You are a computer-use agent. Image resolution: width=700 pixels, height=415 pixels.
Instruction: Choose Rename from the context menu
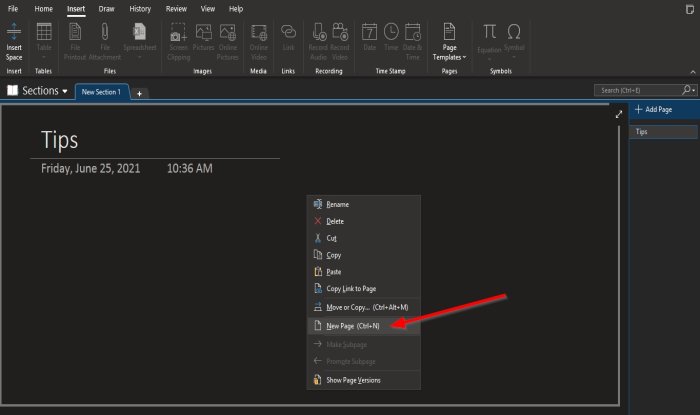(363, 204)
